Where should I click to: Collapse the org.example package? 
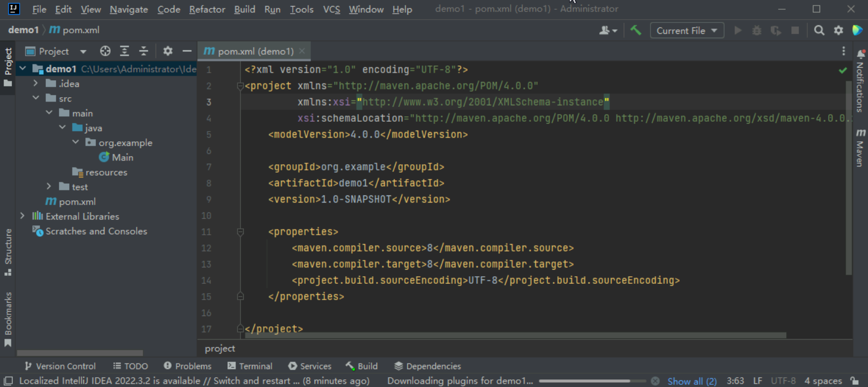75,142
